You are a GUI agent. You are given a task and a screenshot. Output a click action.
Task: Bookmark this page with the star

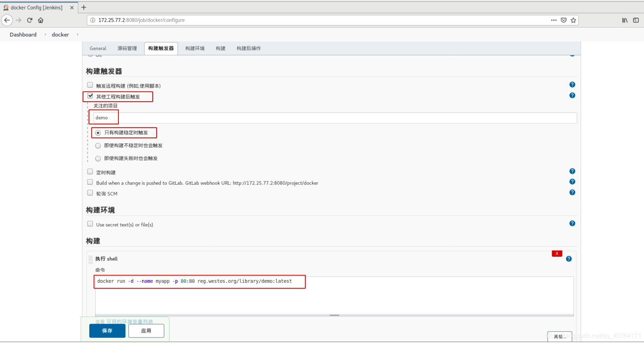click(x=573, y=20)
